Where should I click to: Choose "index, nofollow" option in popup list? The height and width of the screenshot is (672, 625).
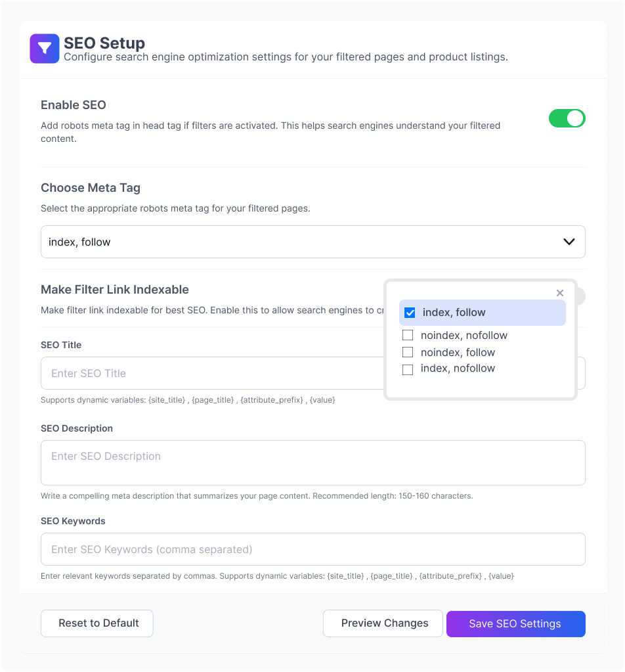tap(458, 369)
